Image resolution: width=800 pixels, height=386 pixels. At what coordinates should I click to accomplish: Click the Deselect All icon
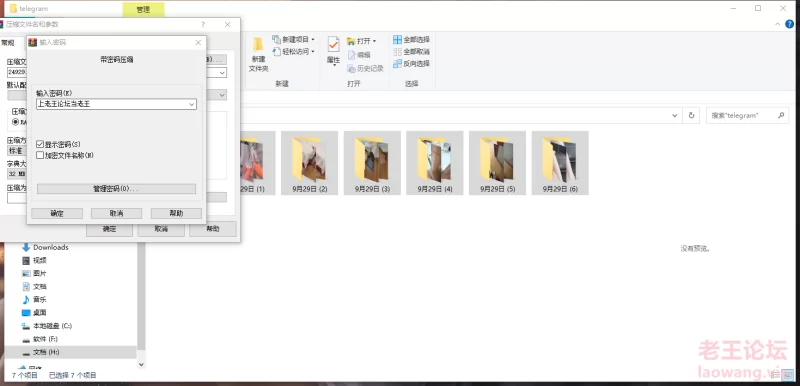[397, 52]
